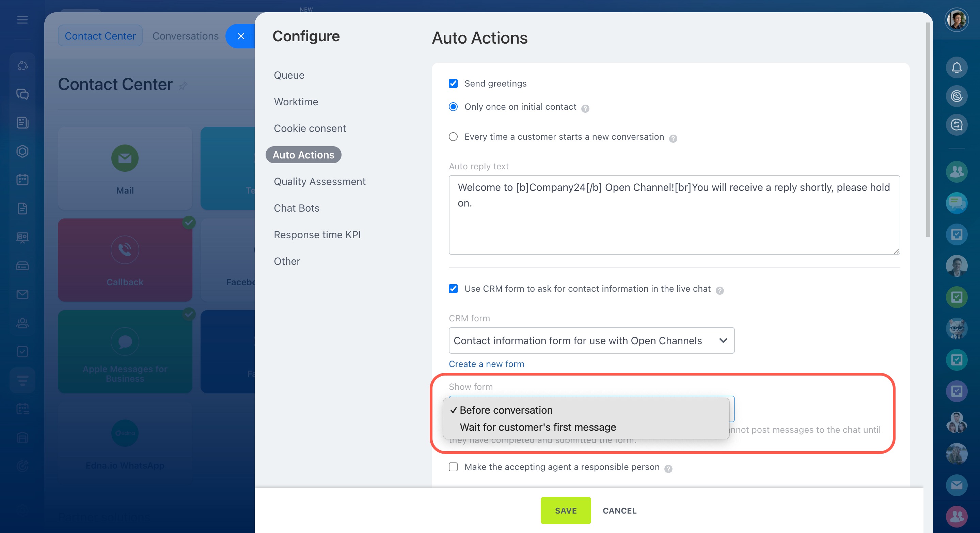The image size is (980, 533).
Task: Enable Make the accepting agent responsible checkbox
Action: (453, 467)
